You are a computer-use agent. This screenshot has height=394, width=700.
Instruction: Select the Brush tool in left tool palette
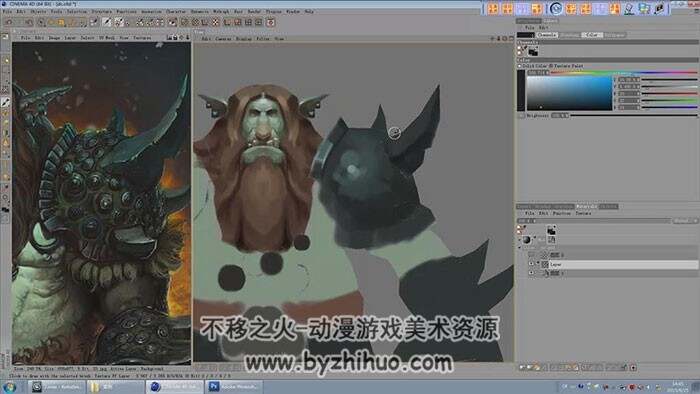(x=5, y=103)
